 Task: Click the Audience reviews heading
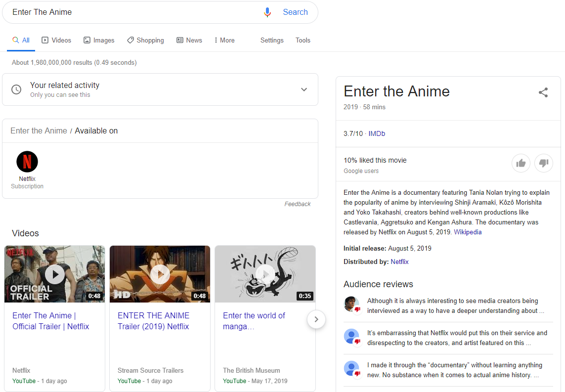(x=378, y=284)
